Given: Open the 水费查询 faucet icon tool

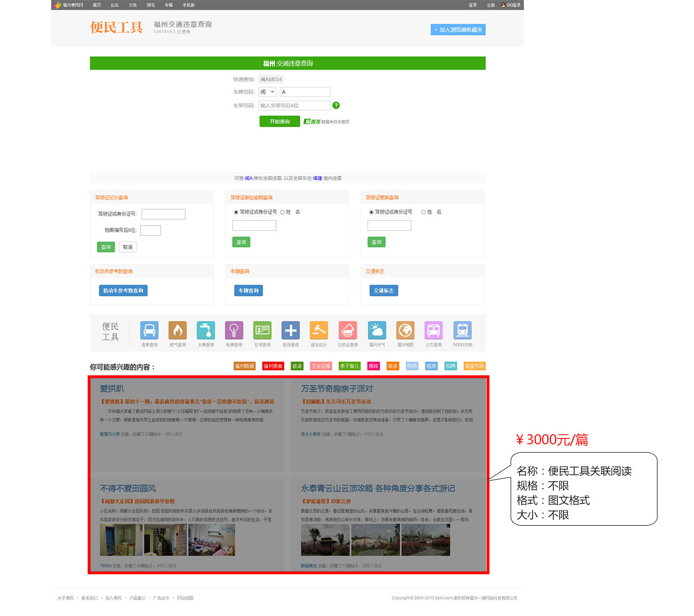Looking at the screenshot, I should click(x=206, y=330).
